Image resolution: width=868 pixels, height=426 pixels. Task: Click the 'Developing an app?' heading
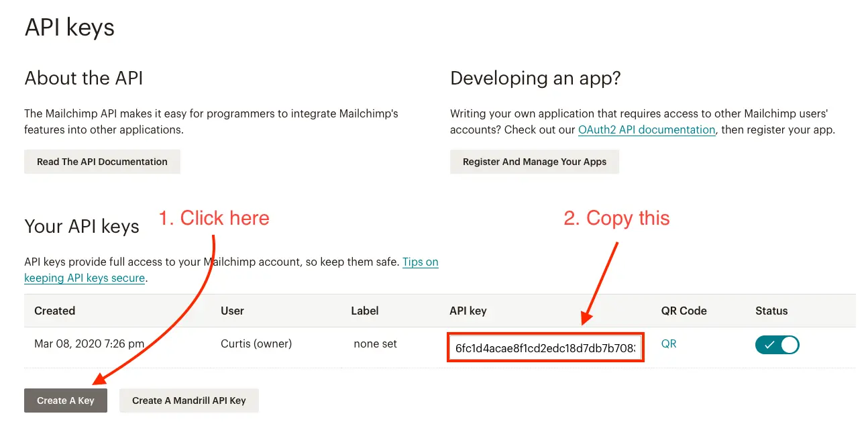[535, 78]
